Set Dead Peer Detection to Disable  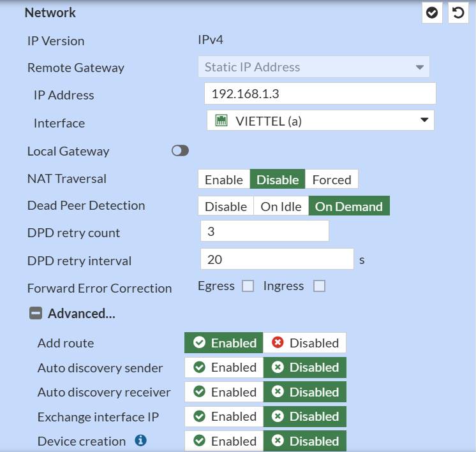pos(225,207)
